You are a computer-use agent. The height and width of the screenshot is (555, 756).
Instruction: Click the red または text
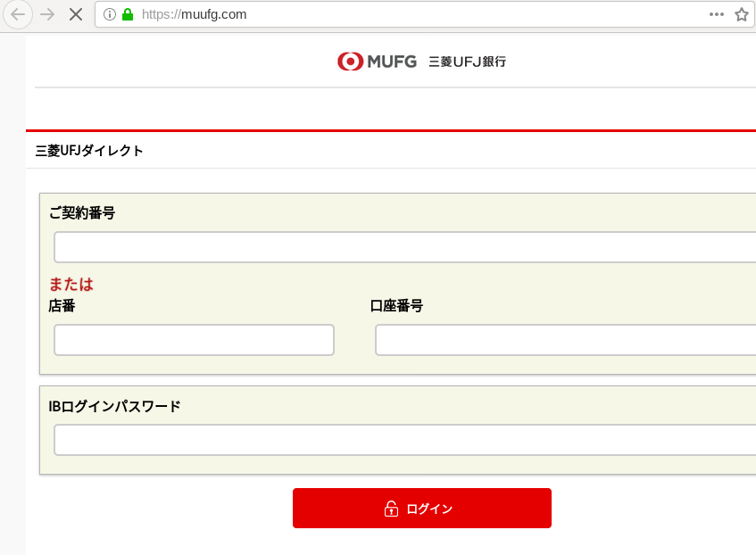point(71,285)
